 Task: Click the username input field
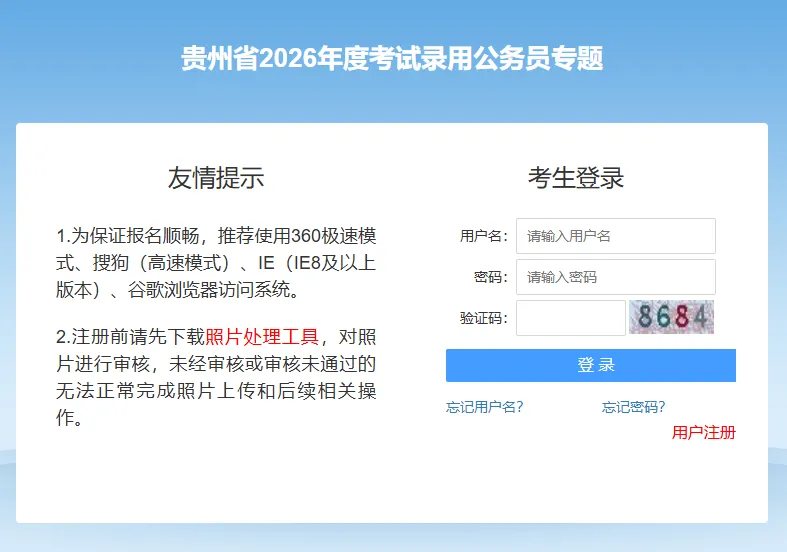pos(616,236)
